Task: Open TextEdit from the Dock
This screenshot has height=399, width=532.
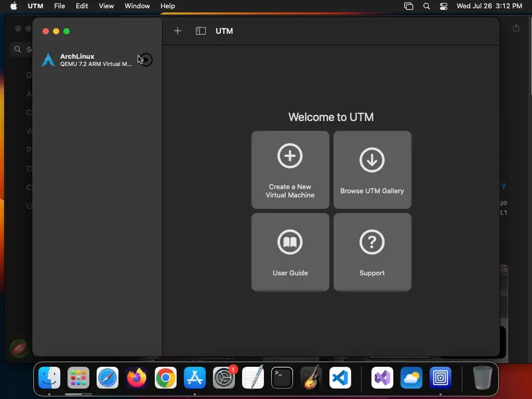Action: [x=253, y=378]
